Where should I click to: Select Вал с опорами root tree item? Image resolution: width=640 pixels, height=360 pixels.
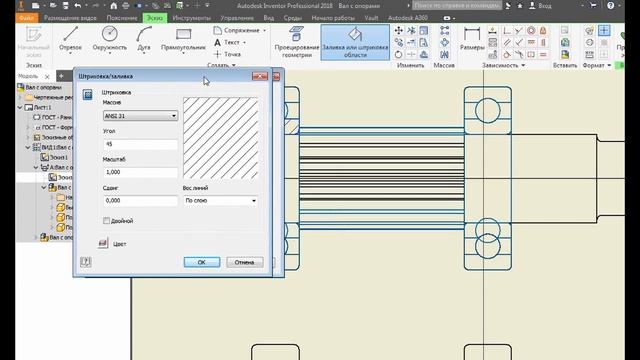(40, 87)
